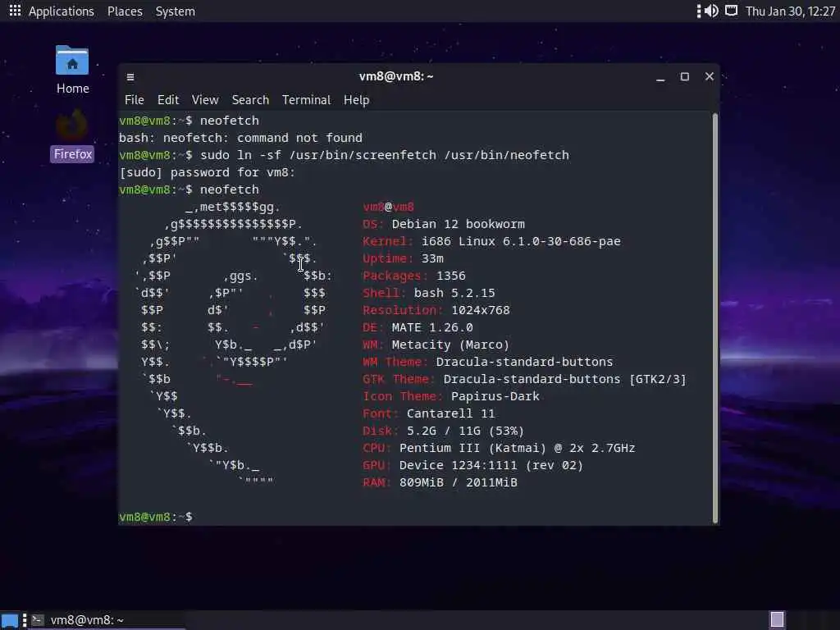Open the Applications menu

(x=61, y=11)
